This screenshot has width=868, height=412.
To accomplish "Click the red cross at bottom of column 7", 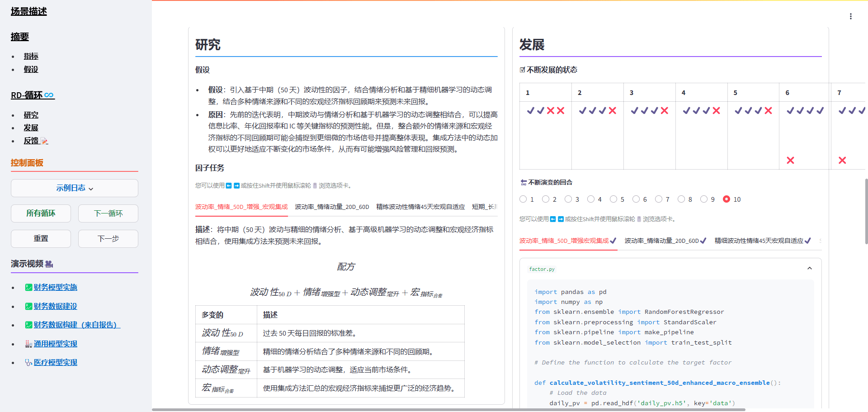I will tap(842, 160).
